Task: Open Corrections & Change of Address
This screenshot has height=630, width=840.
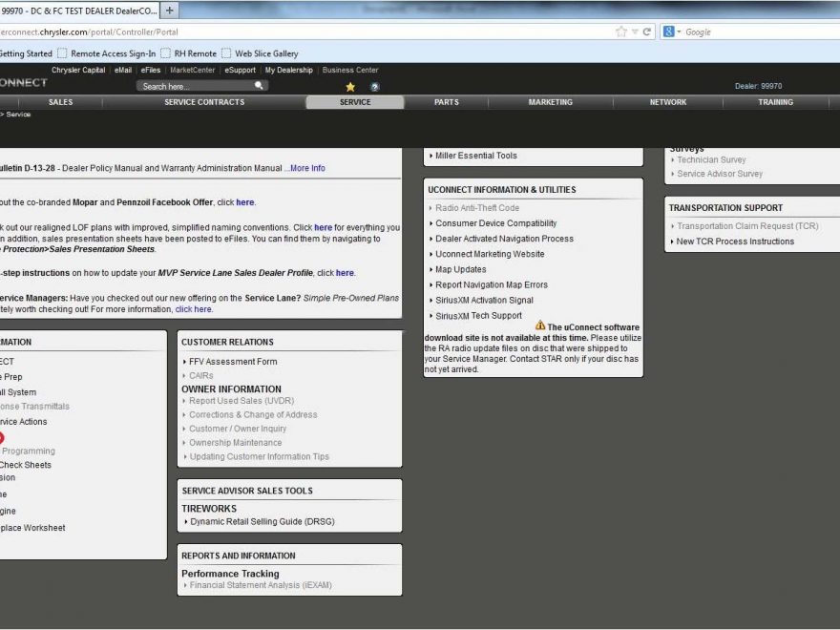Action: click(x=253, y=415)
